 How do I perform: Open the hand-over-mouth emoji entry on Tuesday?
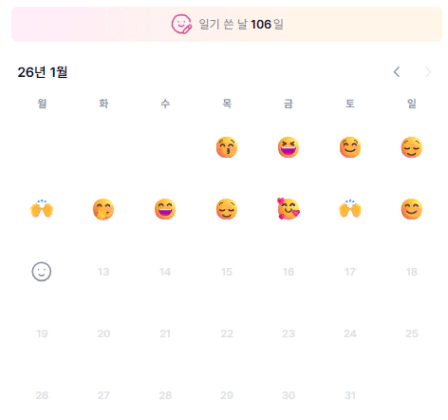[x=103, y=209]
